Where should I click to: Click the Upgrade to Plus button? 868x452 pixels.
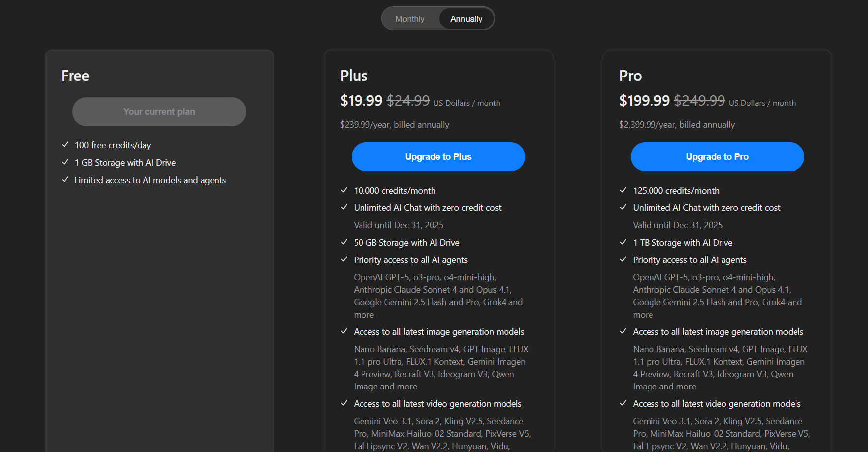438,157
